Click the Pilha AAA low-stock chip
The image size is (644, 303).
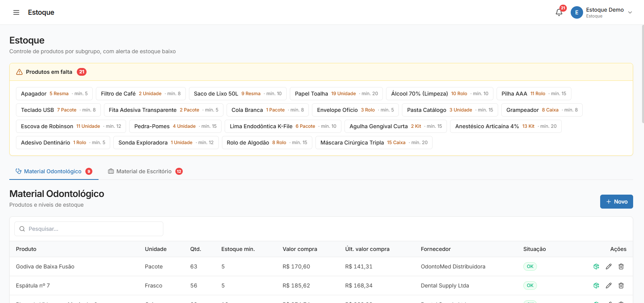pos(534,94)
